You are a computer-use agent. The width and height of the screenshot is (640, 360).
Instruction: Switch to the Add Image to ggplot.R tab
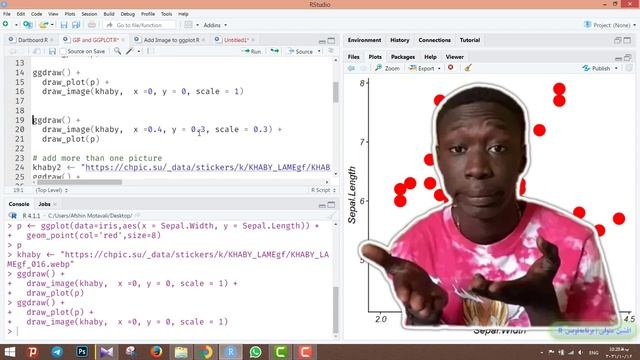coord(171,40)
